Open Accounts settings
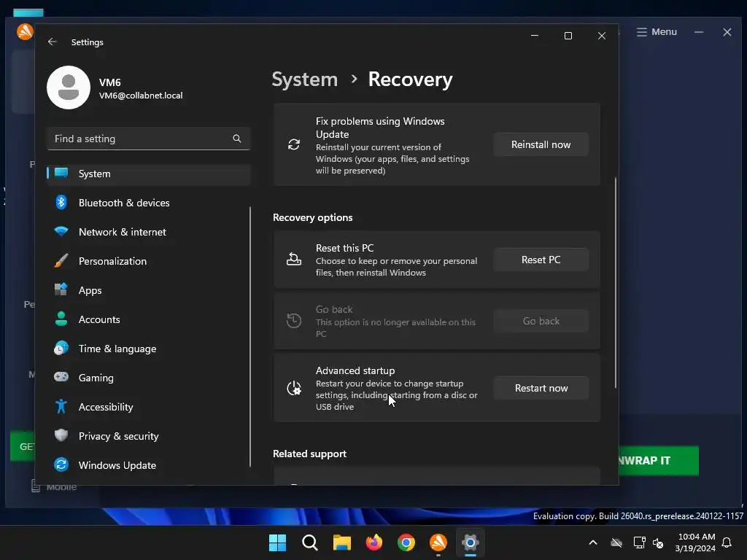This screenshot has height=560, width=747. 149,319
